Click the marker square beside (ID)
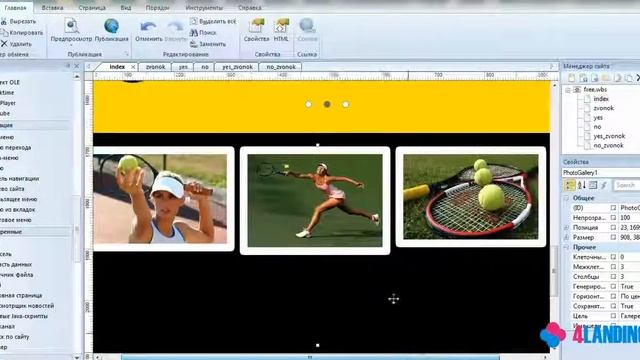Image resolution: width=640 pixels, height=360 pixels. click(613, 208)
